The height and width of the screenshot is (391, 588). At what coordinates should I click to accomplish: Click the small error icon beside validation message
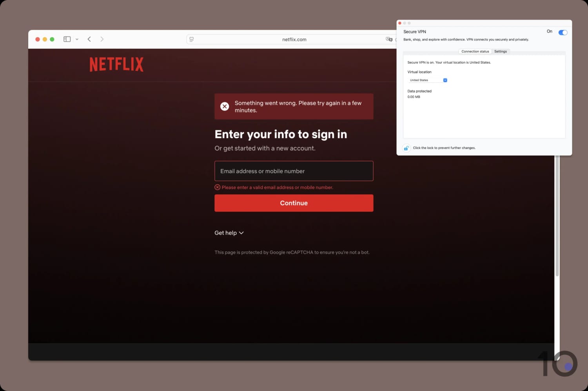218,187
